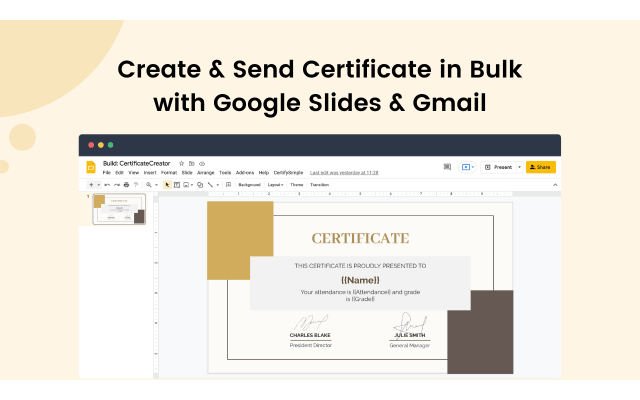This screenshot has width=640, height=400.
Task: Choose the select cursor tool
Action: click(167, 185)
